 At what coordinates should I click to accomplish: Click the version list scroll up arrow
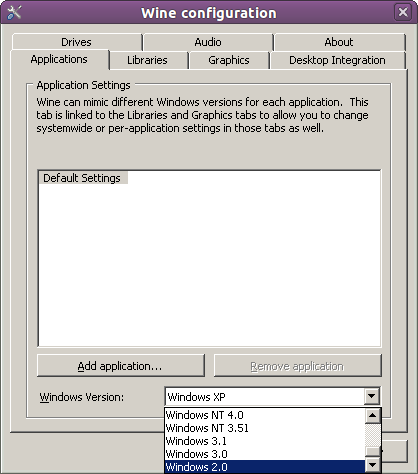tap(373, 415)
